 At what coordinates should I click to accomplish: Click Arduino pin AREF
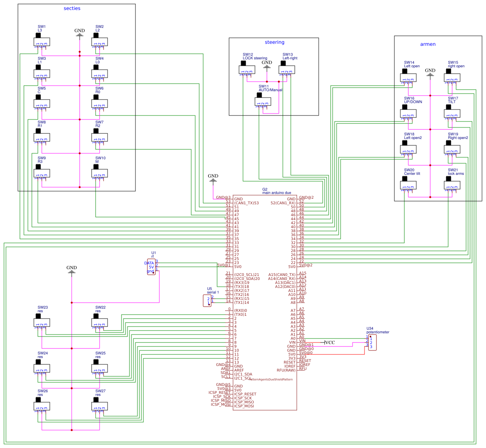(239, 370)
